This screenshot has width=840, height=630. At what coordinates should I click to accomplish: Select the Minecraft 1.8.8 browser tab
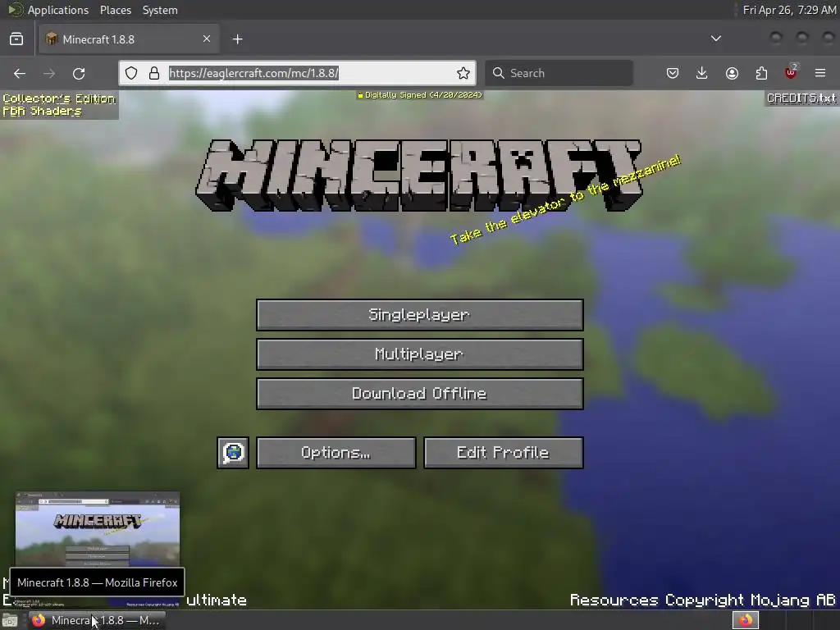tap(129, 39)
